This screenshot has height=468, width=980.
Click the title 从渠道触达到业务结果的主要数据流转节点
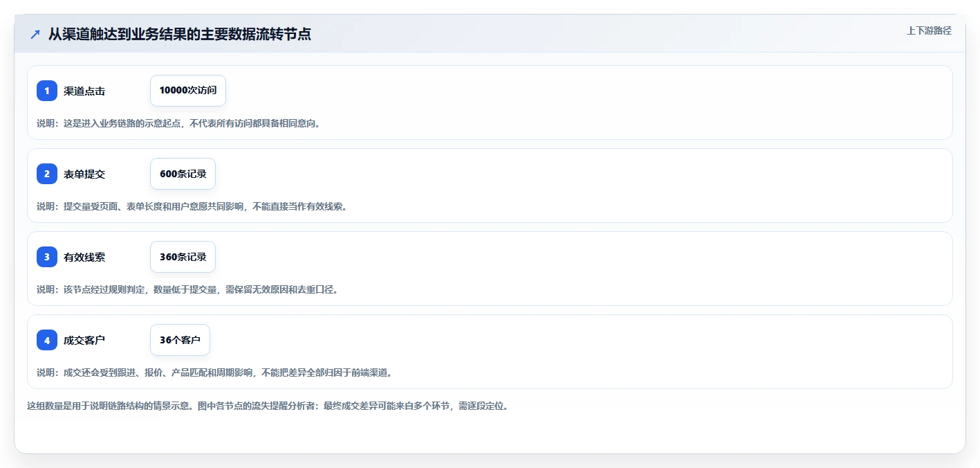[x=180, y=34]
